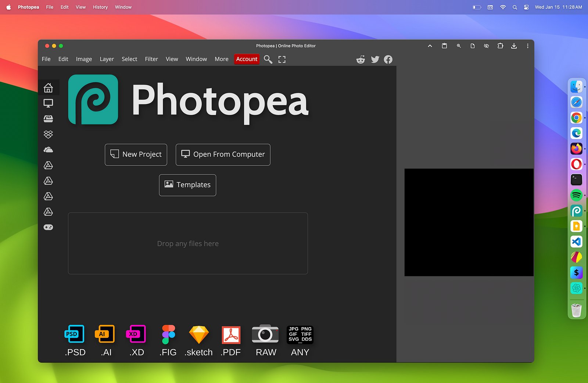Open the extensions puzzle icon in title bar
Viewport: 588px width, 383px height.
500,46
